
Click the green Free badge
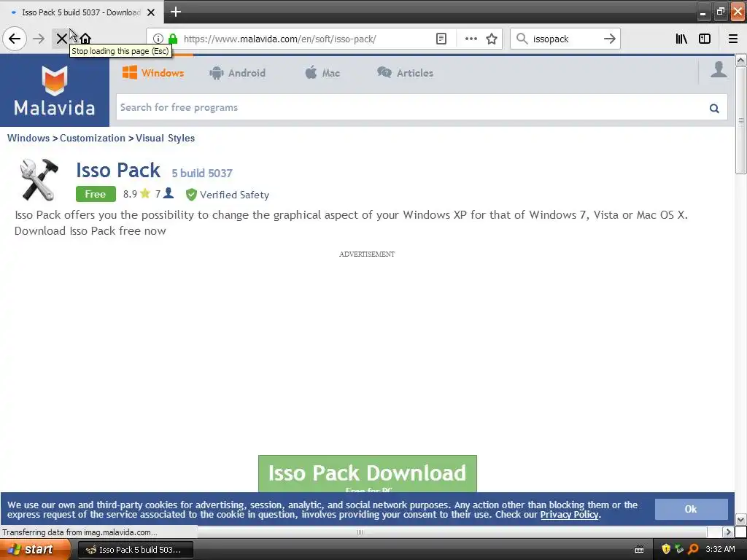[96, 194]
